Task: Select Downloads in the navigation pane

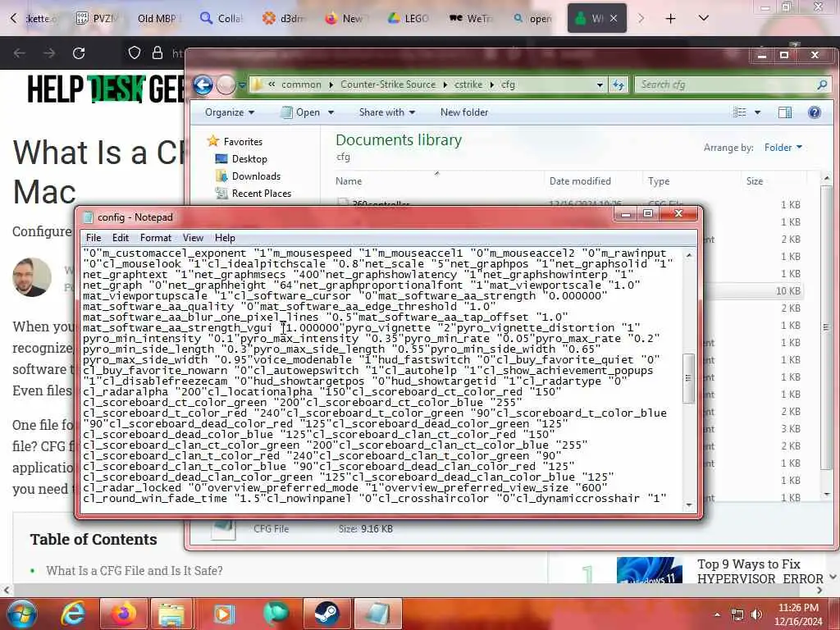Action: pyautogui.click(x=248, y=176)
